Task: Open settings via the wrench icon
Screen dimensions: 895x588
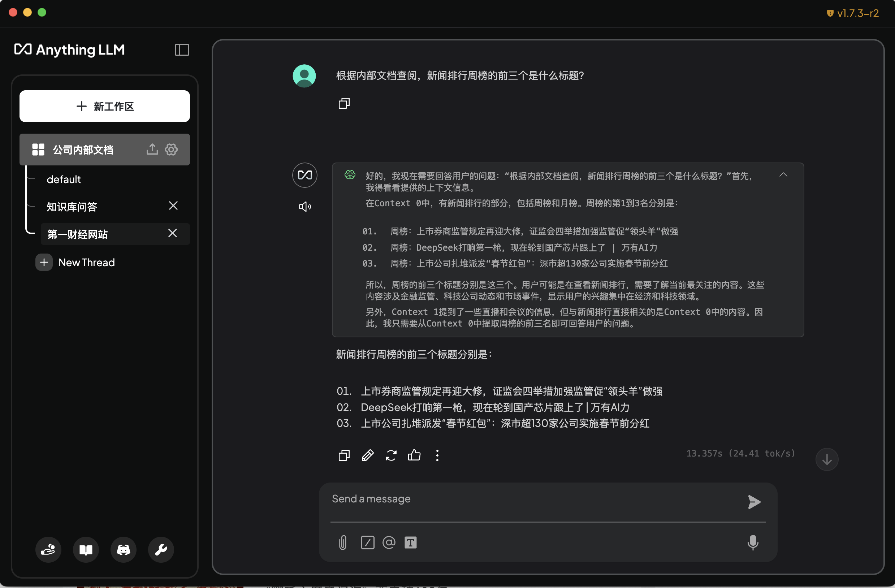Action: 161,550
